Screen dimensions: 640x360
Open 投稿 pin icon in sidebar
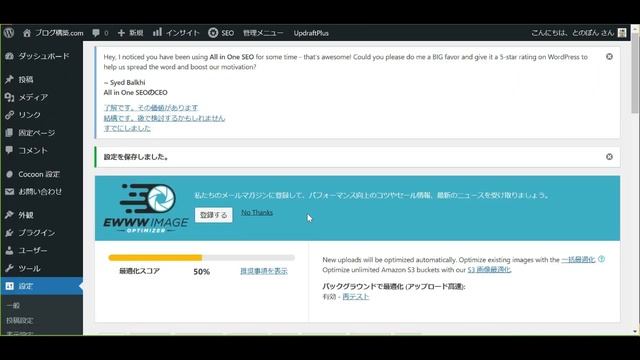(9, 79)
